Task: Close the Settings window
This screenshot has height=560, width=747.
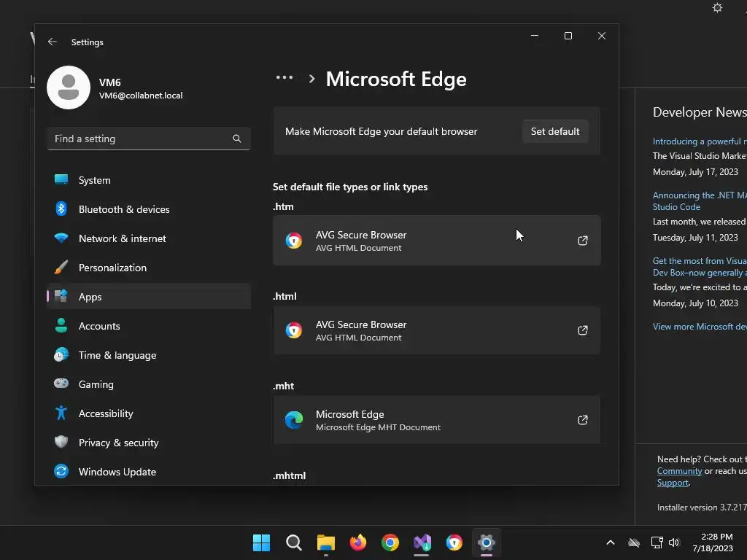Action: (602, 36)
